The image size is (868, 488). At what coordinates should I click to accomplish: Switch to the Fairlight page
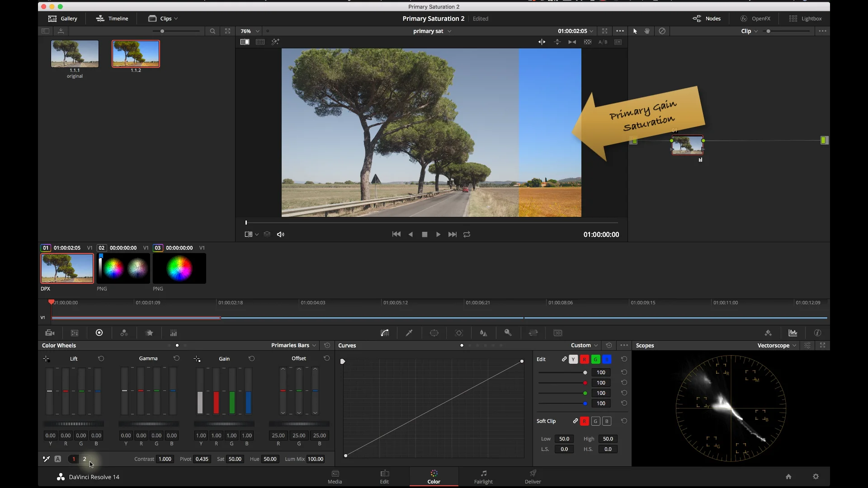[x=483, y=477]
